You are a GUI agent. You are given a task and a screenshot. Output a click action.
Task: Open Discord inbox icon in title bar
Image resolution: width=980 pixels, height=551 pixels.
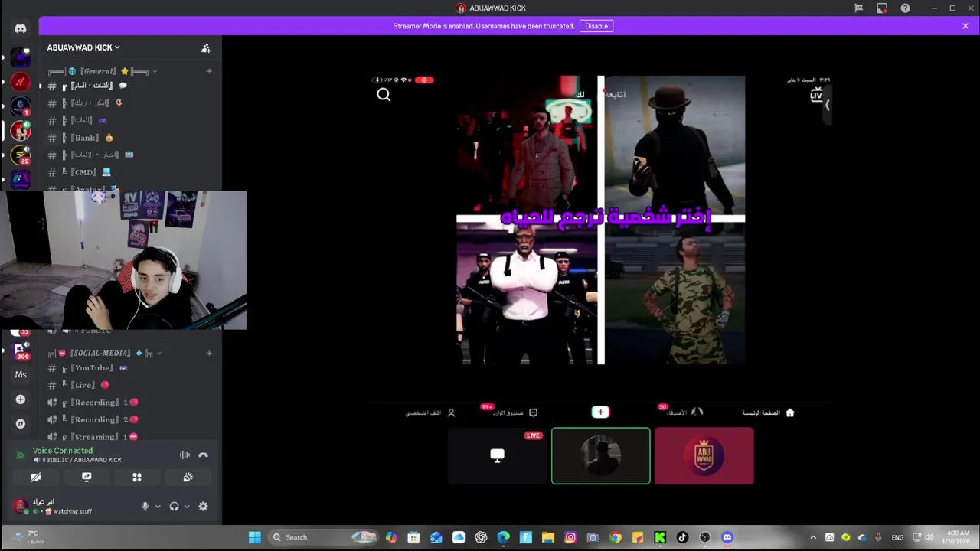pos(882,8)
